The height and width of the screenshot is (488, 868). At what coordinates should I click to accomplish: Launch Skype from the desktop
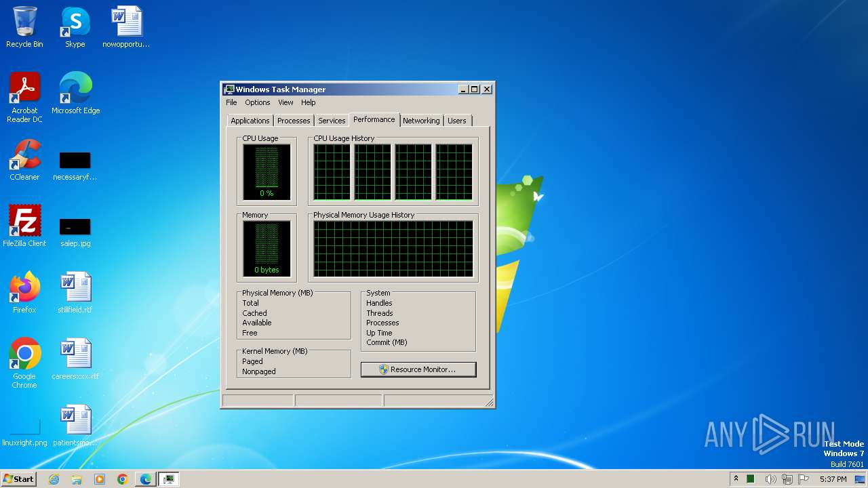click(x=75, y=27)
